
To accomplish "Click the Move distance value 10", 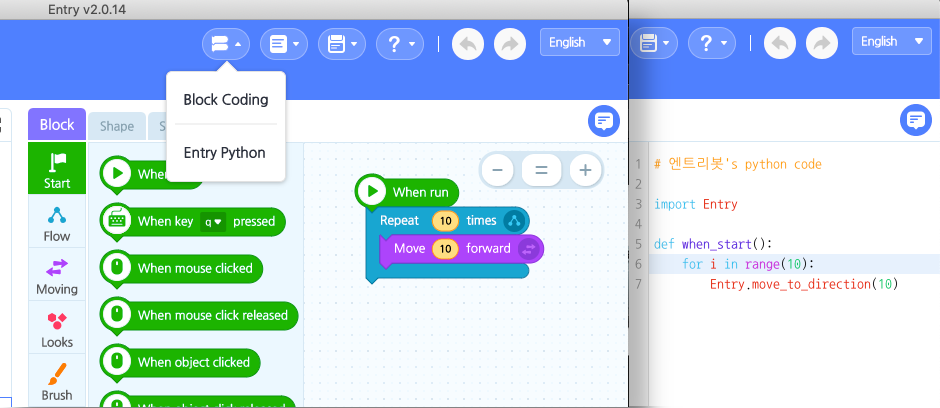I will [445, 248].
